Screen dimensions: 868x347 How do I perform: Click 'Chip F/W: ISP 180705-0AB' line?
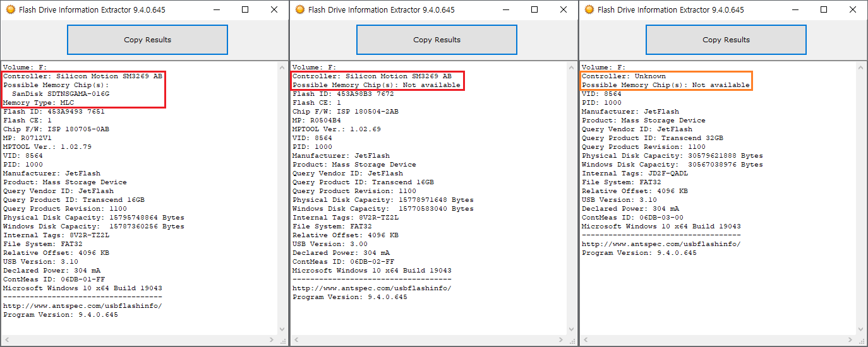tap(56, 129)
